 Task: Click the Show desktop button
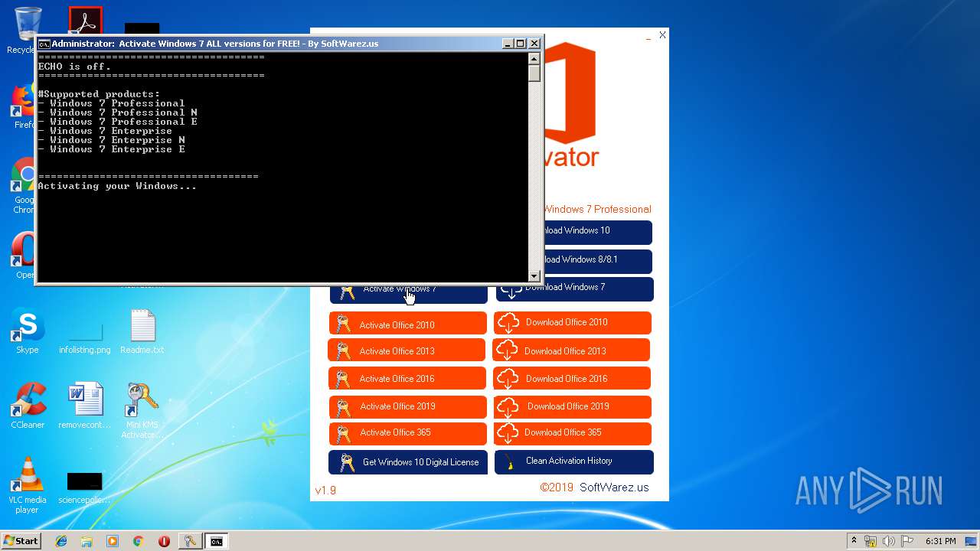(972, 541)
